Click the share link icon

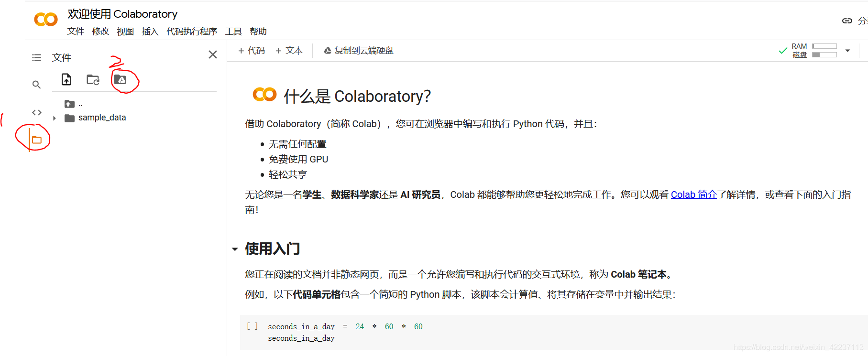pyautogui.click(x=847, y=21)
